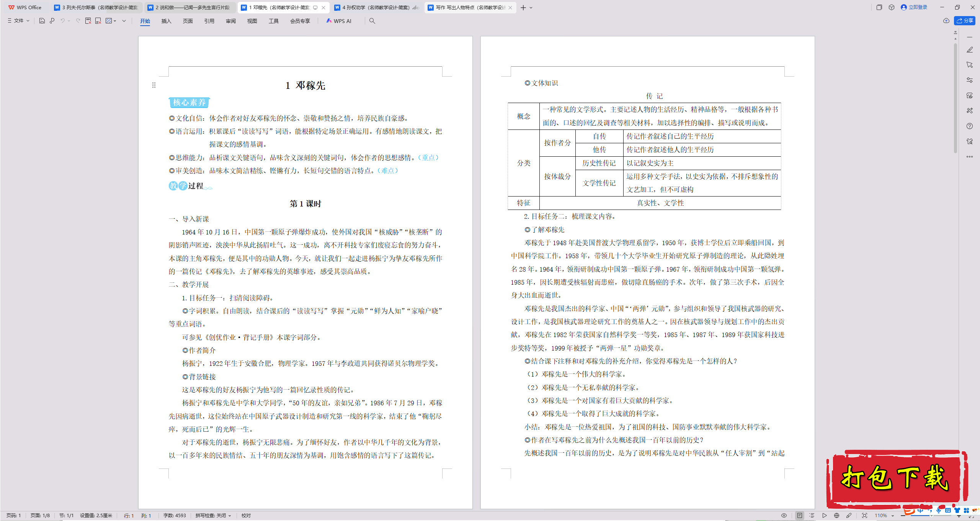Open the search magnifier icon
The image size is (980, 521).
[x=372, y=21]
